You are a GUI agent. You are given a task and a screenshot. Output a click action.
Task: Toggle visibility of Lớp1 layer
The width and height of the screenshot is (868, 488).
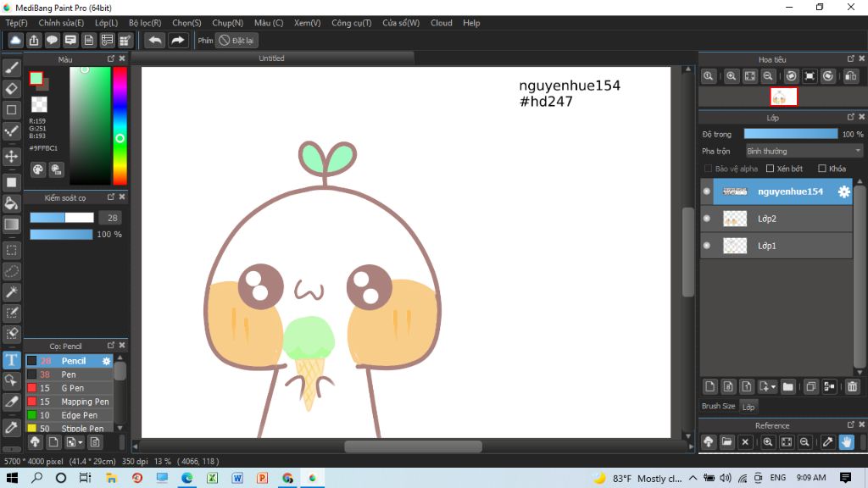pyautogui.click(x=707, y=246)
